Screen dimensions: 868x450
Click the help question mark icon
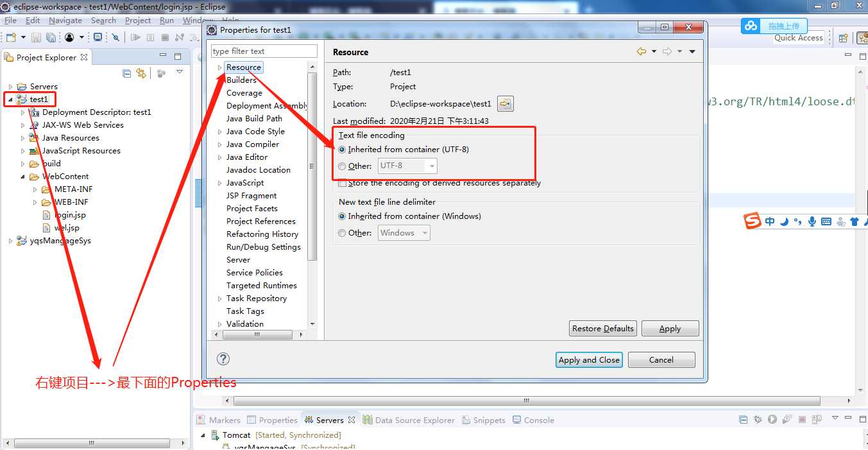coord(223,359)
